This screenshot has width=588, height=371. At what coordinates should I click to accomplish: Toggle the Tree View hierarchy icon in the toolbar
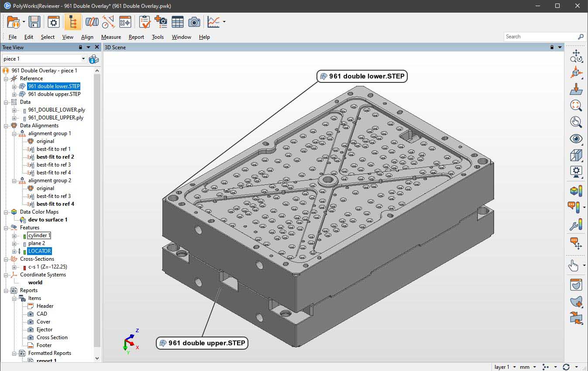click(72, 22)
